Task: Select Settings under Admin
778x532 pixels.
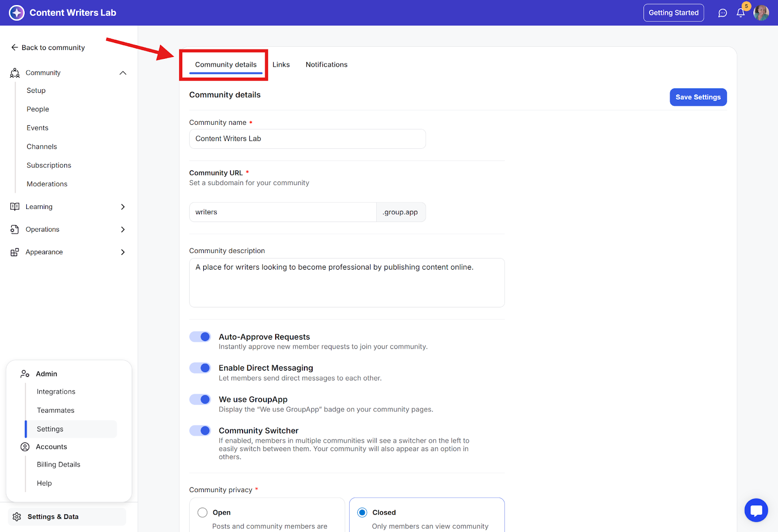Action: click(x=71, y=429)
